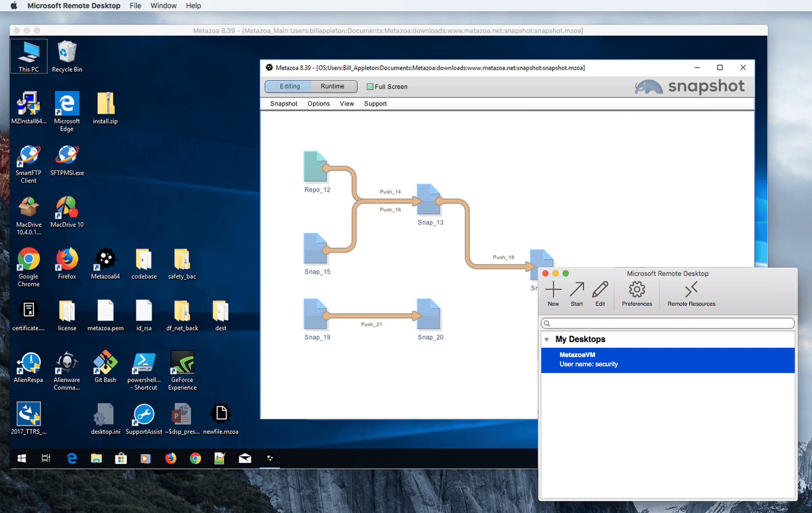The image size is (812, 513).
Task: Click the Push_18 connection label
Action: pos(503,258)
